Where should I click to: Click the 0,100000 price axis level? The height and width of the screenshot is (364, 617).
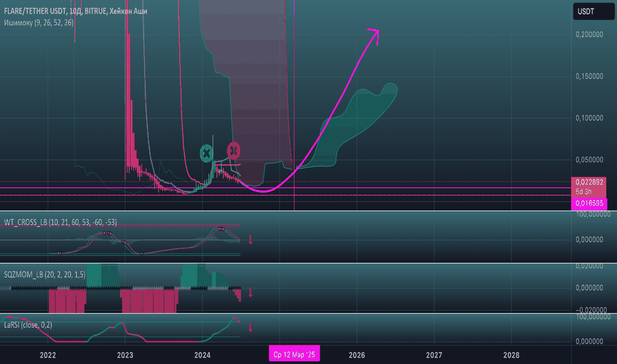click(589, 118)
